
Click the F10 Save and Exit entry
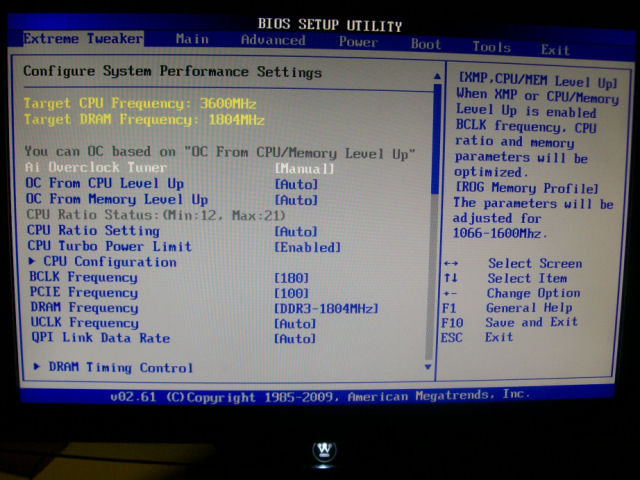pyautogui.click(x=509, y=322)
